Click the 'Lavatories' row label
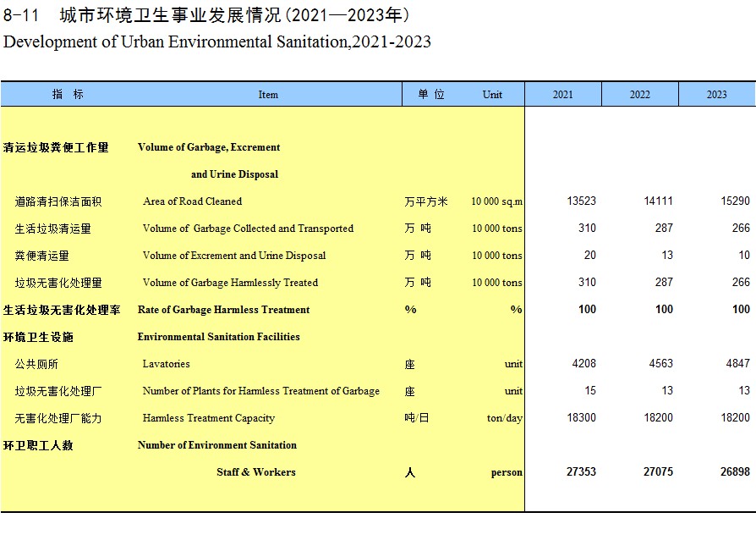756x540 pixels. point(167,363)
